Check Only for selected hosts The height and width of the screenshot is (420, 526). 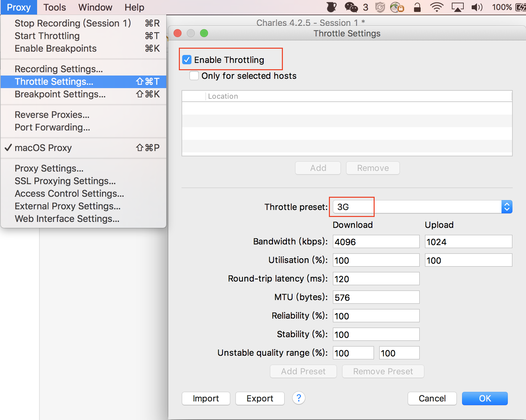coord(194,76)
